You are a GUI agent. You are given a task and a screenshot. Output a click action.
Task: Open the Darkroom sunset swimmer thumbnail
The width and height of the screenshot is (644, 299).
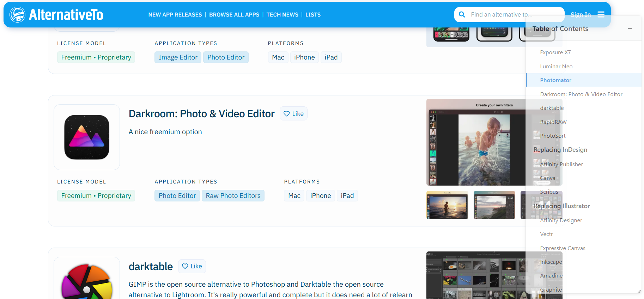pos(447,205)
